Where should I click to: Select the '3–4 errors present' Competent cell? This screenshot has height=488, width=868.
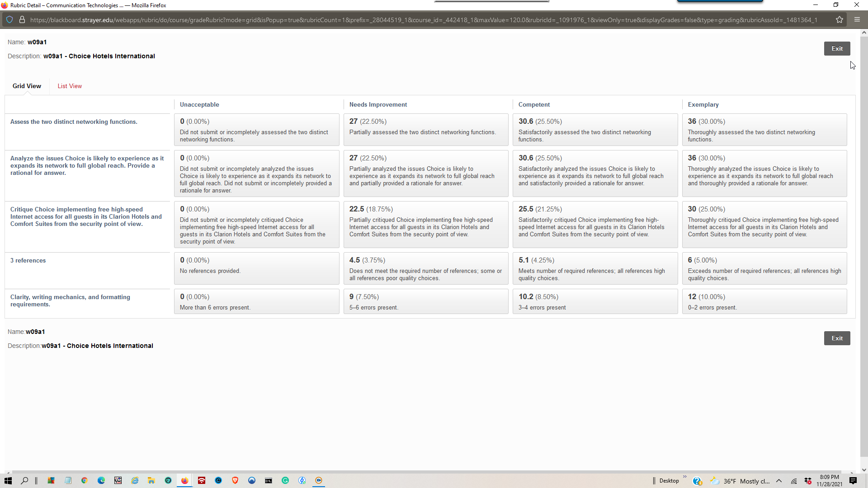tap(595, 301)
